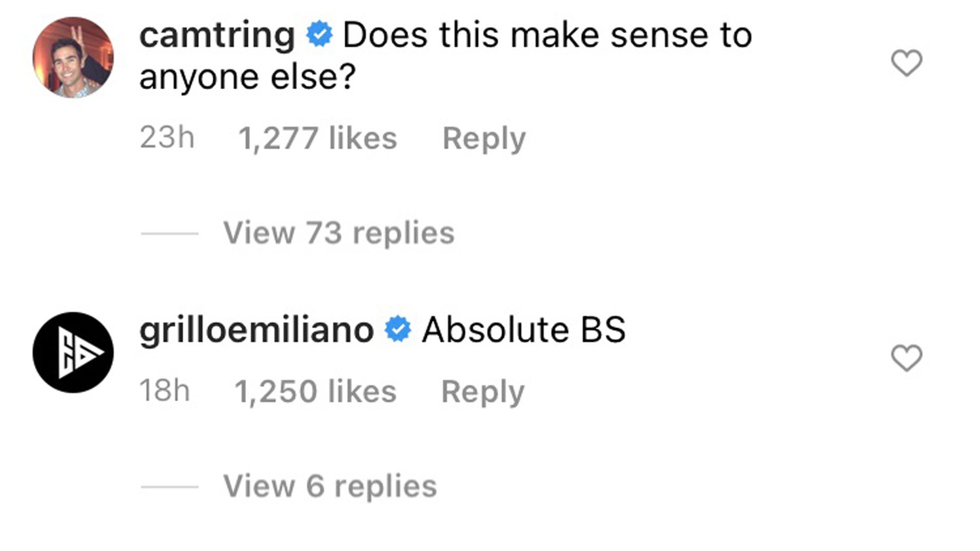Screen dimensions: 980x551
Task: Expand View 73 replies
Action: point(338,233)
